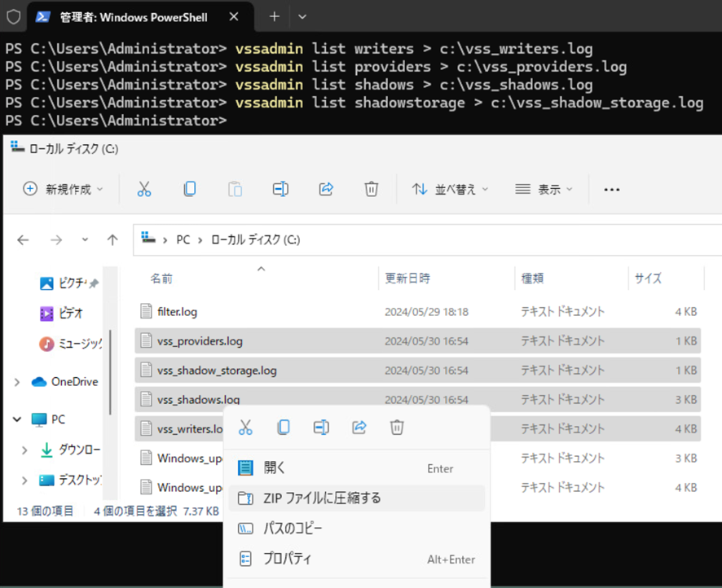Select the vss_providers.log file
This screenshot has height=588, width=722.
point(418,341)
